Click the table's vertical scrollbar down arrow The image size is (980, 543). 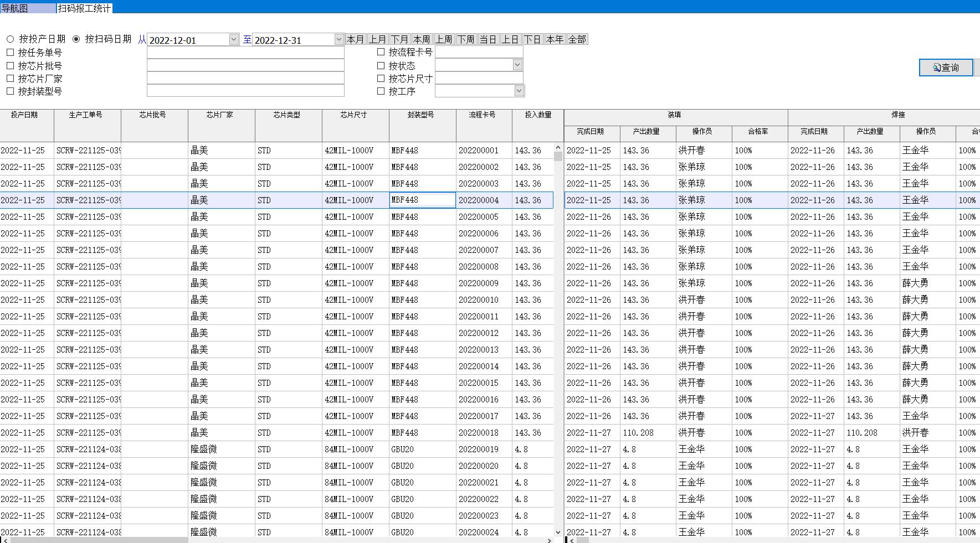pyautogui.click(x=558, y=532)
